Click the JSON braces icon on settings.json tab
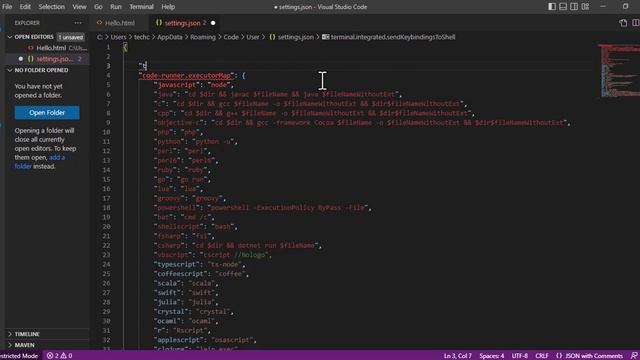 coord(159,23)
